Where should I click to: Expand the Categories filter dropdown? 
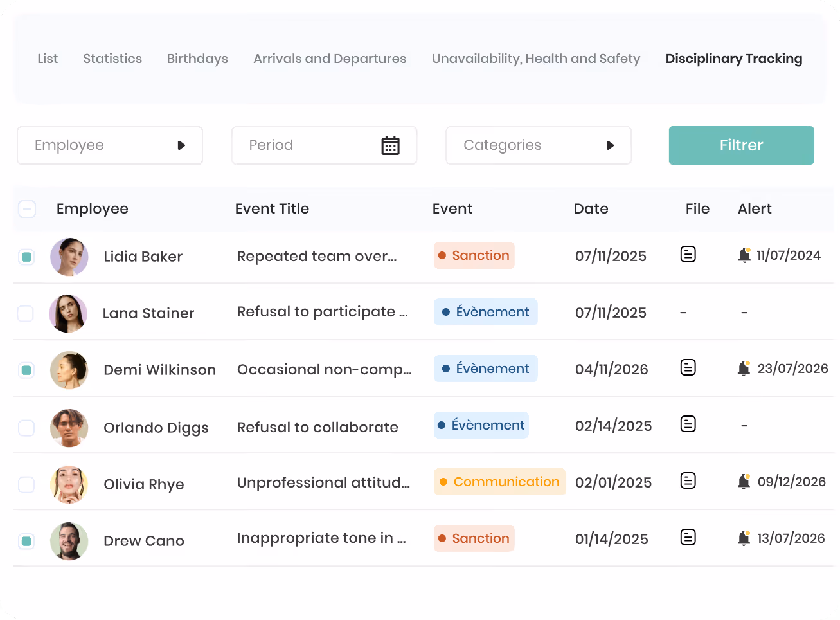point(539,145)
